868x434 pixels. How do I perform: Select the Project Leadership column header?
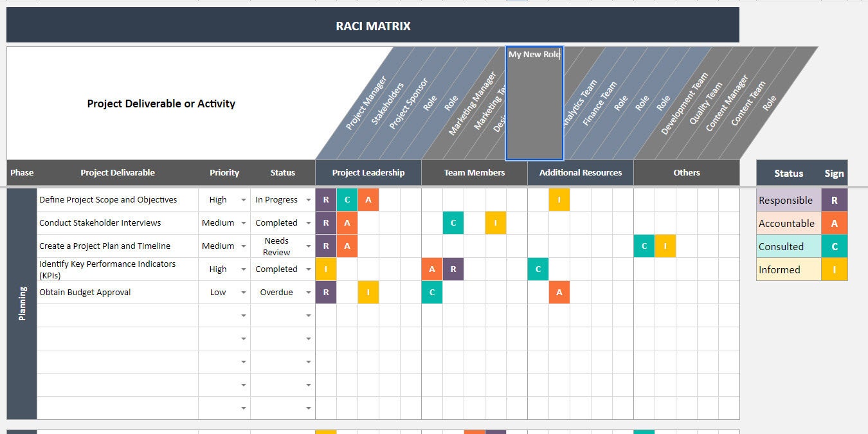368,172
